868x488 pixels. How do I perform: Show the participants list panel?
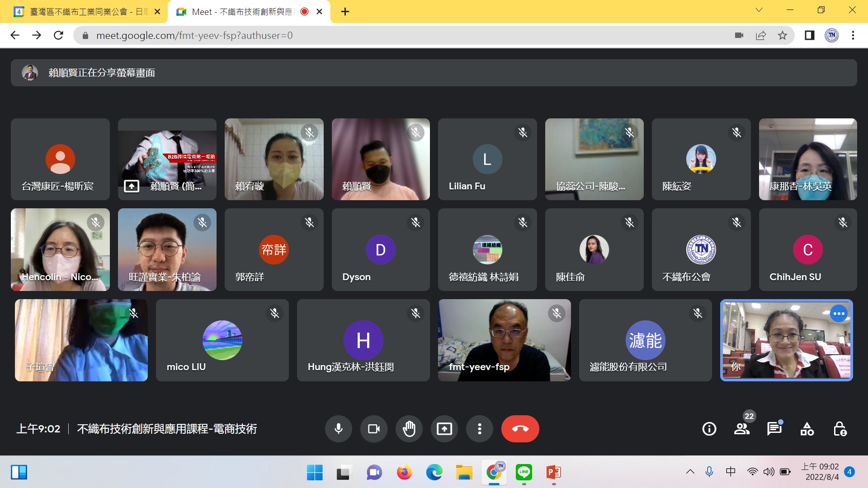point(741,428)
